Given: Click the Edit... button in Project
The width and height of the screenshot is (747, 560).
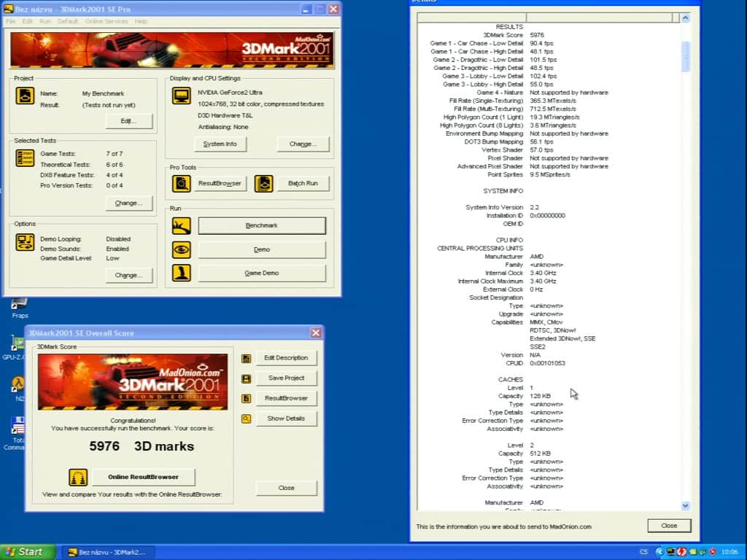Looking at the screenshot, I should 128,121.
